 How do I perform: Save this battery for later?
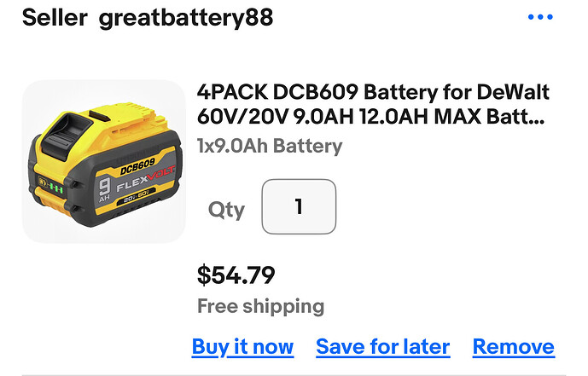pyautogui.click(x=383, y=347)
